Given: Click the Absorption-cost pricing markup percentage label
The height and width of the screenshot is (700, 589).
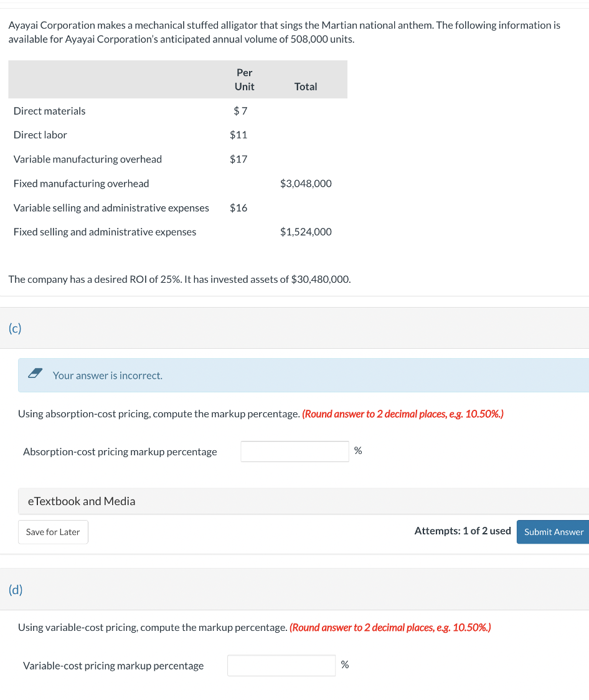Looking at the screenshot, I should (120, 451).
